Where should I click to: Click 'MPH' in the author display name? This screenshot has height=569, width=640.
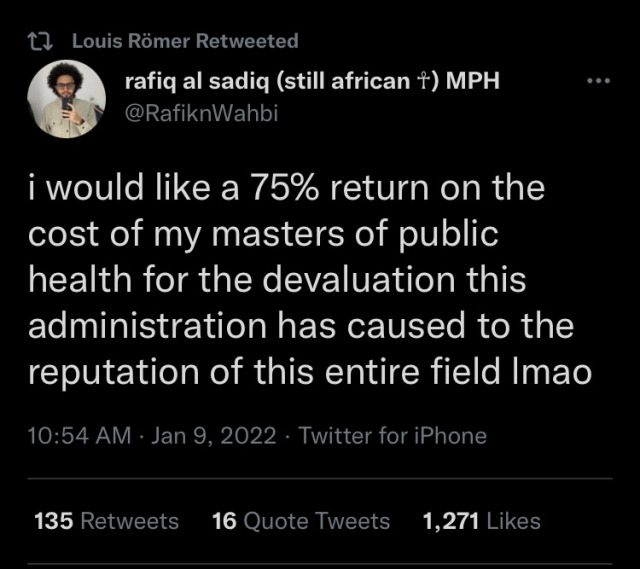tap(472, 82)
